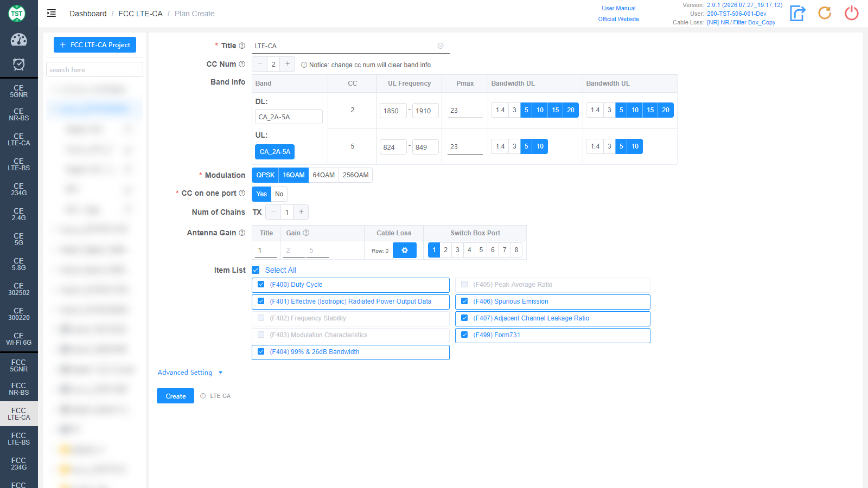Click the orange refresh icon
The image size is (868, 488).
(825, 13)
